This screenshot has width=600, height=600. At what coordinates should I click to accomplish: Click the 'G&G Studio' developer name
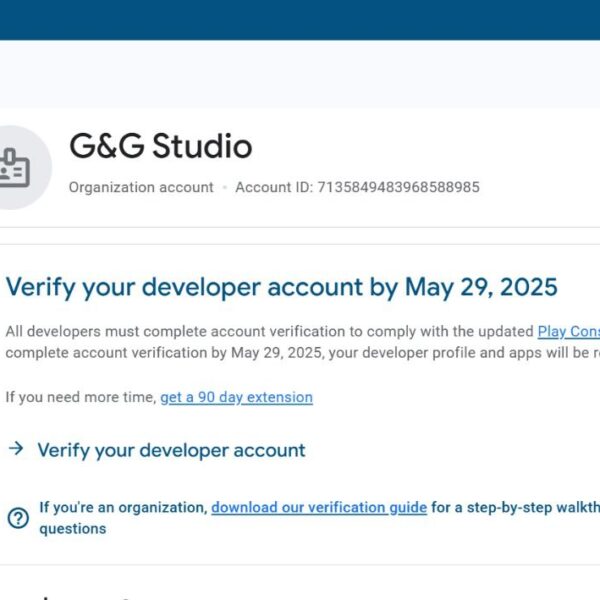pyautogui.click(x=161, y=146)
